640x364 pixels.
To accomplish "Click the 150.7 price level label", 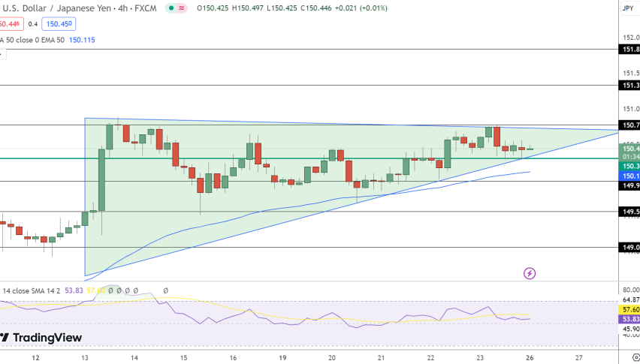I will pyautogui.click(x=629, y=125).
